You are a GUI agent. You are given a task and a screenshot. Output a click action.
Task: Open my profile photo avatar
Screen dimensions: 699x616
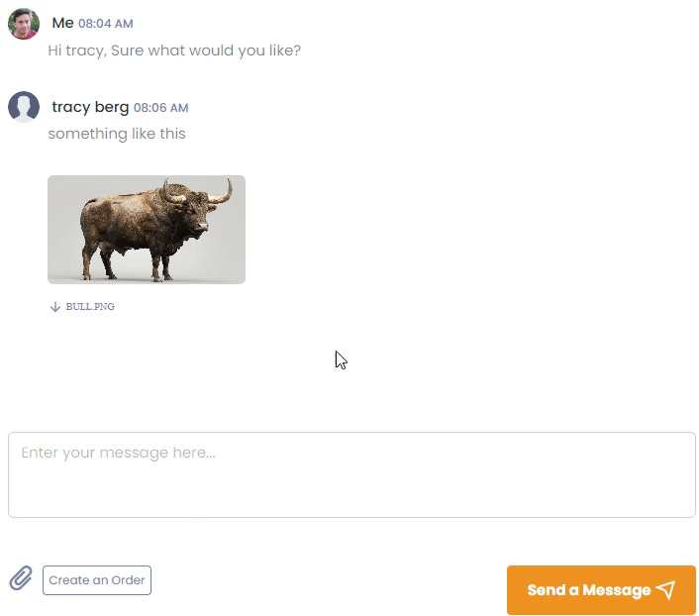[24, 24]
